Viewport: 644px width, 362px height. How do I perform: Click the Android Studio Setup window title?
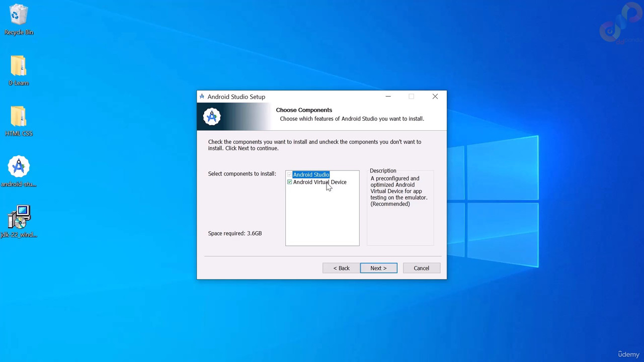click(x=236, y=97)
